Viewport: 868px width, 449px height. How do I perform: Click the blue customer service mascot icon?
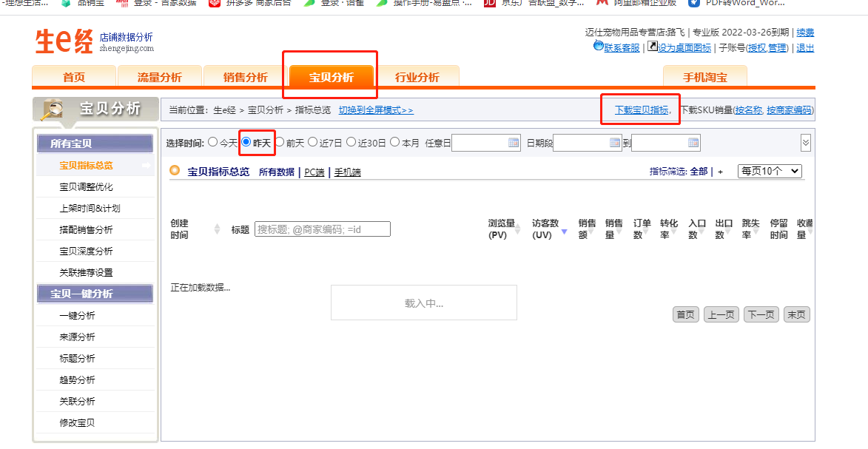coord(599,45)
